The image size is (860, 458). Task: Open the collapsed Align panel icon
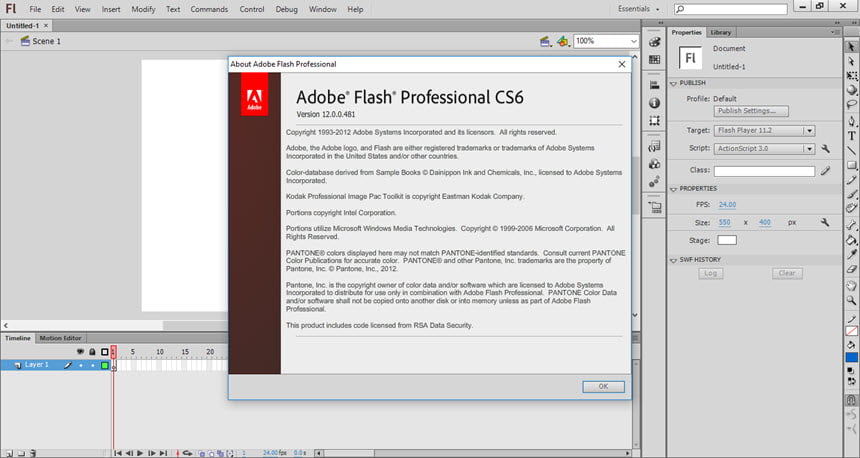click(x=654, y=85)
